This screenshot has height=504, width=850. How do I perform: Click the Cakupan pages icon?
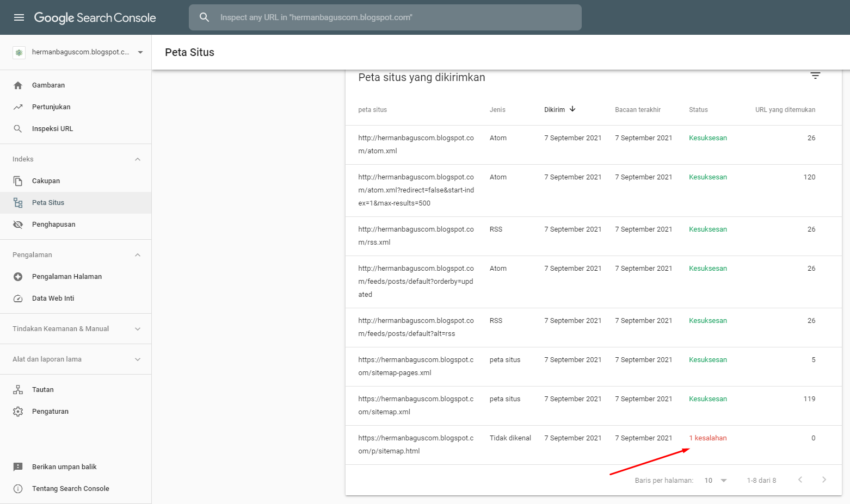(18, 181)
